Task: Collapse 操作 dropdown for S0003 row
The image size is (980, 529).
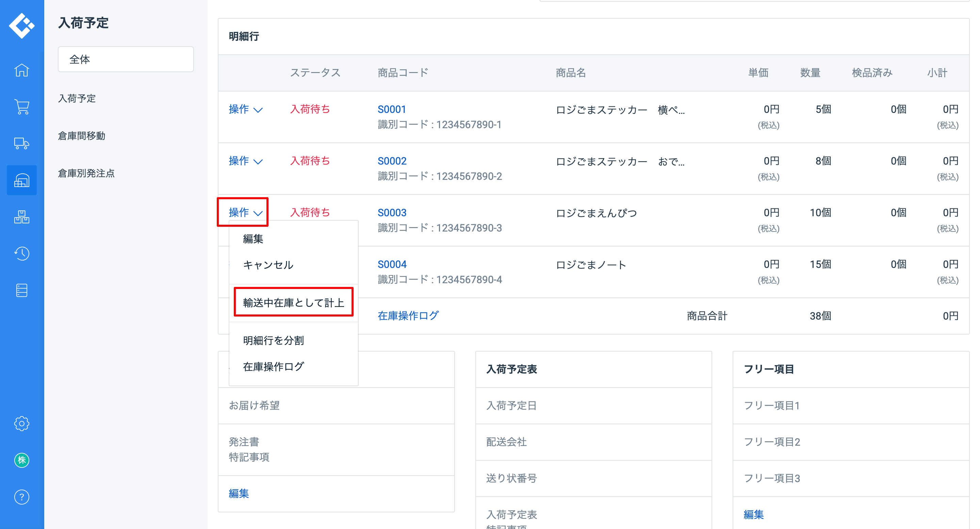Action: click(x=245, y=213)
